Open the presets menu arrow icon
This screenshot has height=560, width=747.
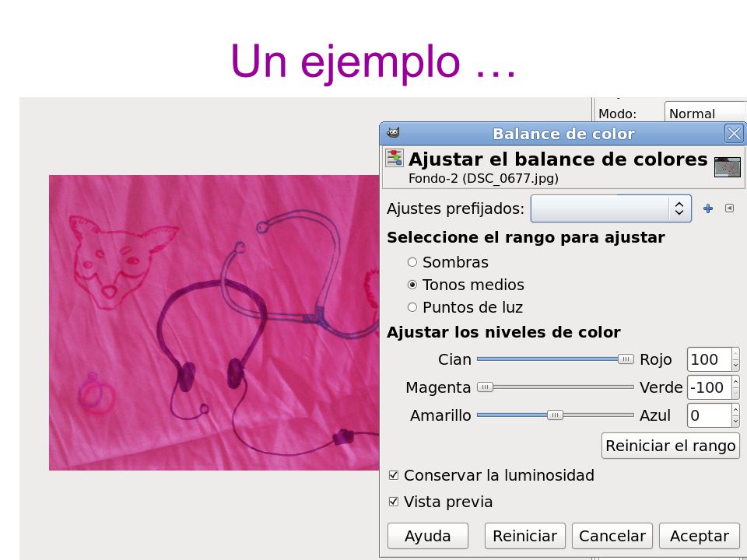click(x=729, y=208)
